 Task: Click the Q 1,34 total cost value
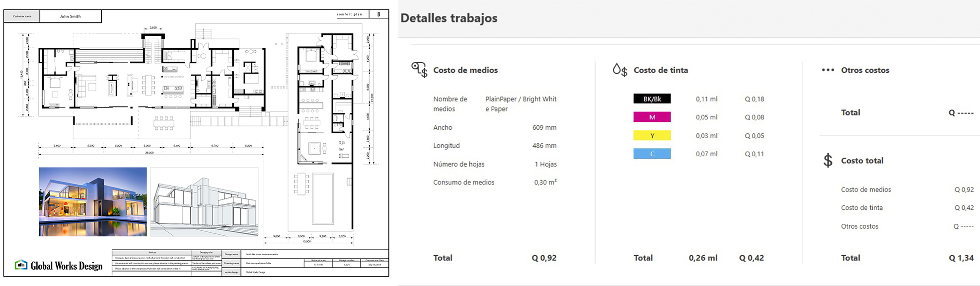(x=961, y=258)
